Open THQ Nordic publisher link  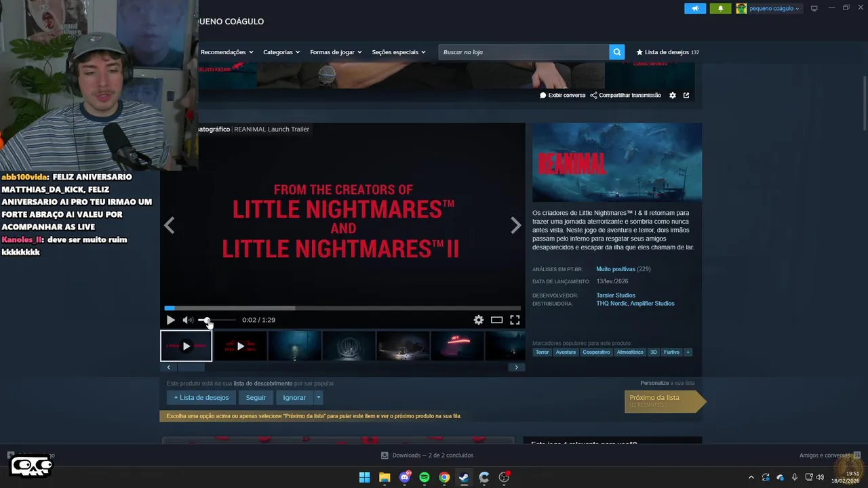tap(612, 304)
